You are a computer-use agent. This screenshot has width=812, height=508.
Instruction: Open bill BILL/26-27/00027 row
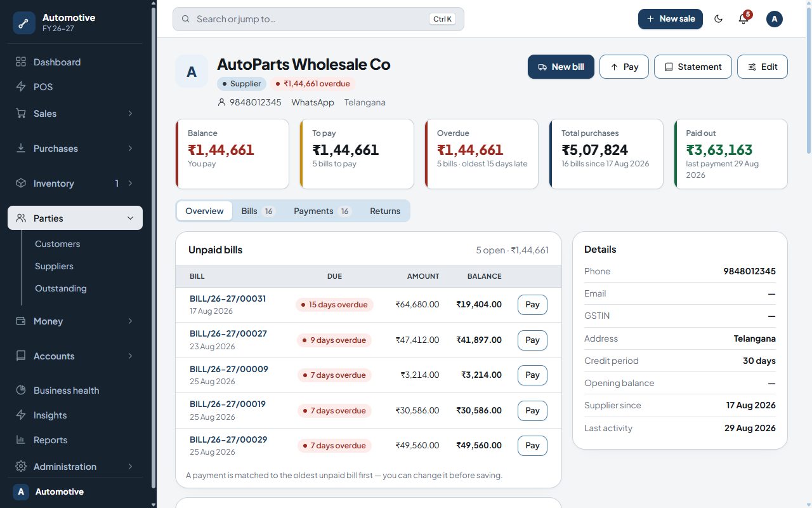click(369, 340)
